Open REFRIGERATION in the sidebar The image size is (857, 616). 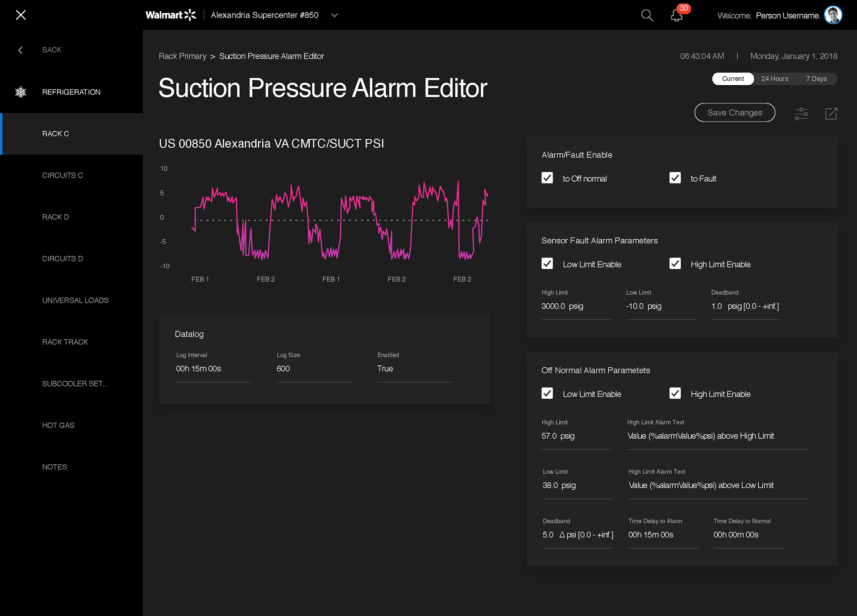click(71, 92)
